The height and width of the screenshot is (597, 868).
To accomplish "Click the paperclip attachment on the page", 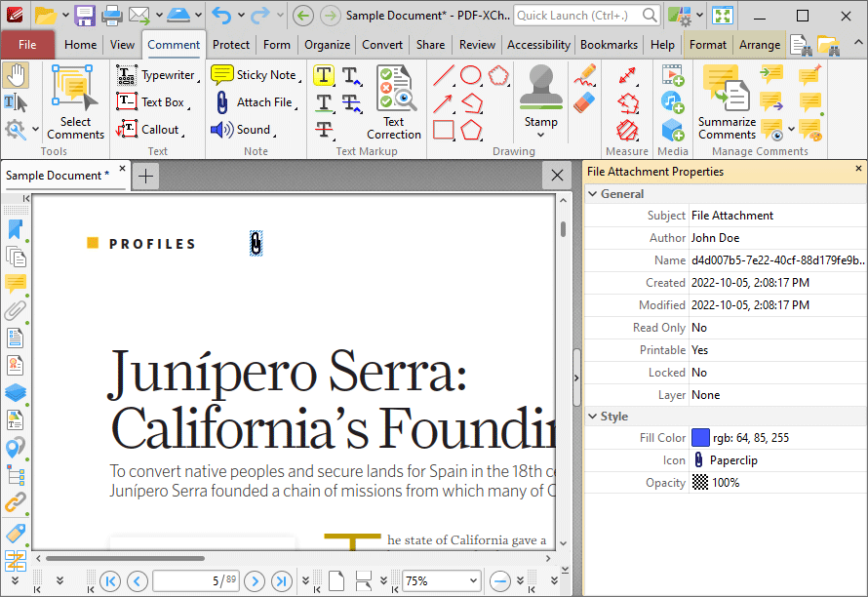I will tap(256, 243).
